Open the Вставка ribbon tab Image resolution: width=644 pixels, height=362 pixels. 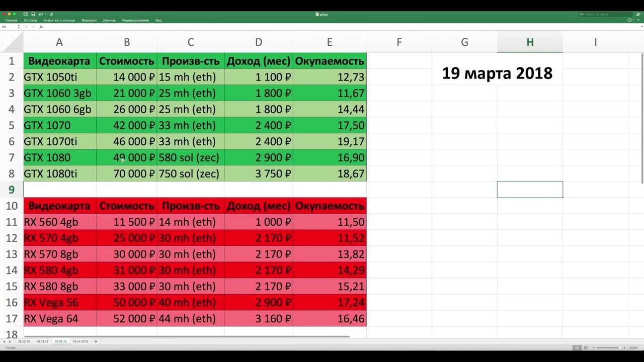pos(30,21)
